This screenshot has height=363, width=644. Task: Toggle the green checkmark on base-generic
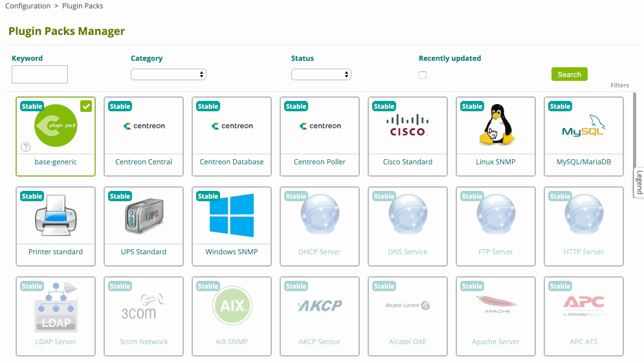pyautogui.click(x=86, y=106)
